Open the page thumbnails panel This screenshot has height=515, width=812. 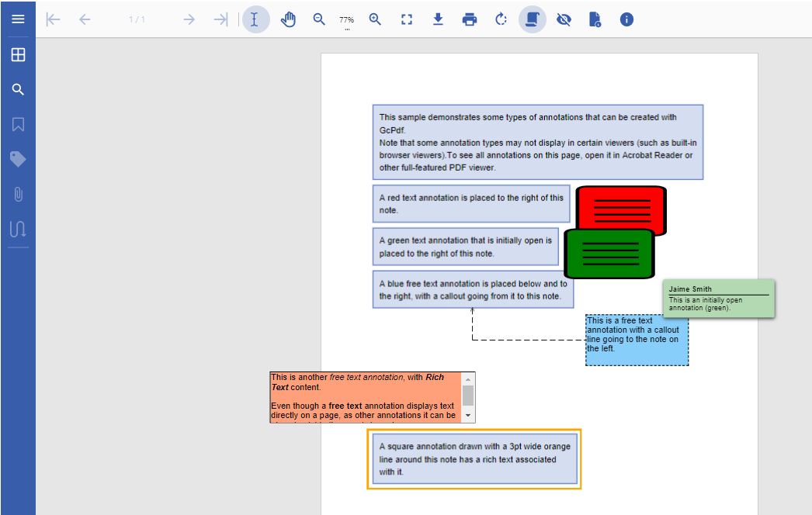[x=18, y=54]
